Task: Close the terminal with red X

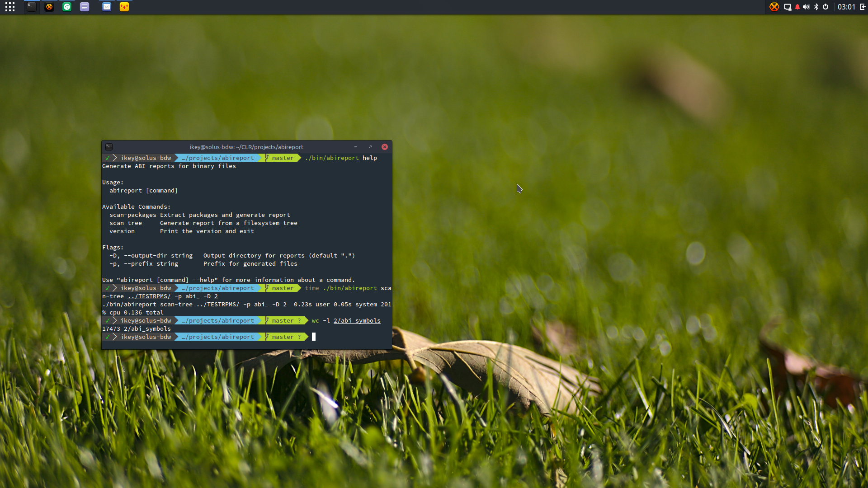Action: click(x=385, y=147)
